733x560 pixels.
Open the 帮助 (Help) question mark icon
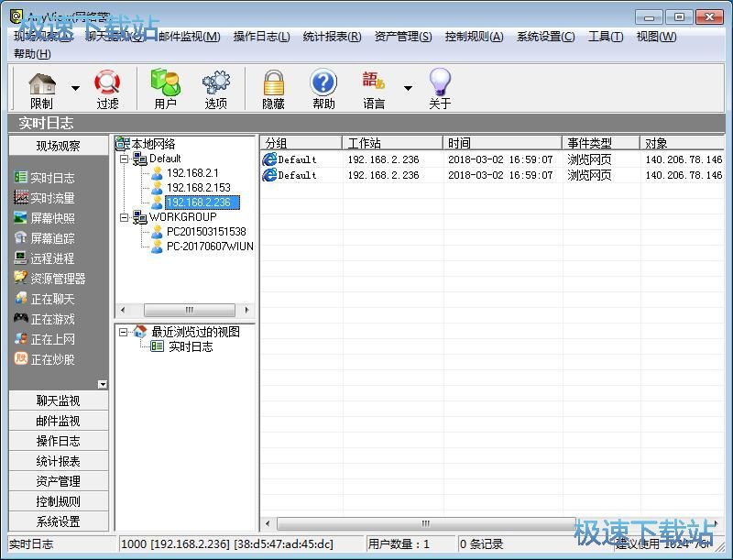click(323, 89)
